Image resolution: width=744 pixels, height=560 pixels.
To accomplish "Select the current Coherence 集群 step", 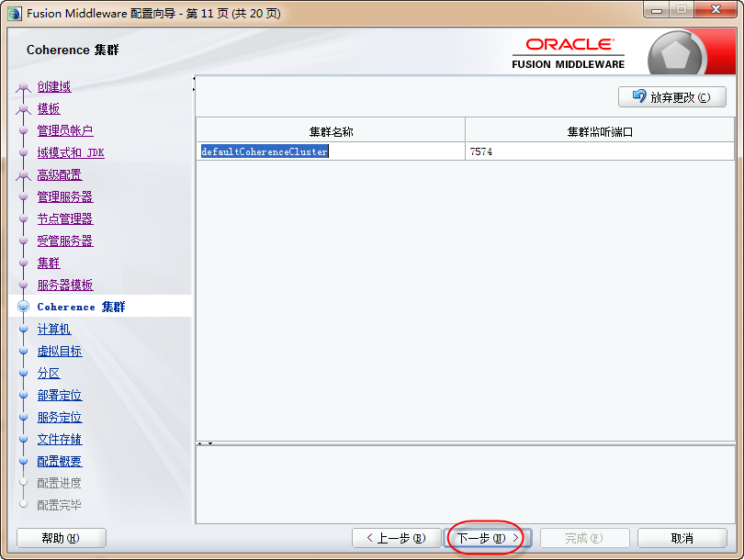I will (81, 307).
